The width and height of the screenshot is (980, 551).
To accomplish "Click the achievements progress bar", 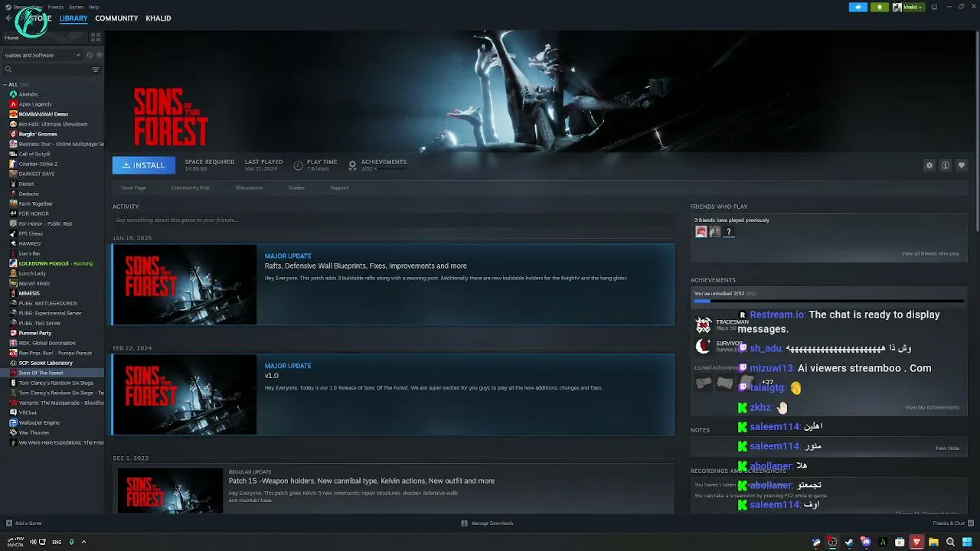I will (828, 301).
